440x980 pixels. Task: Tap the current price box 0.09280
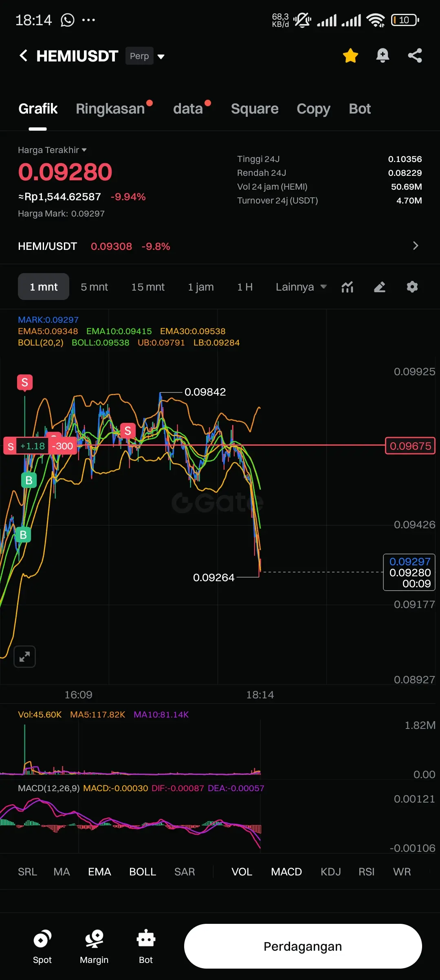409,572
